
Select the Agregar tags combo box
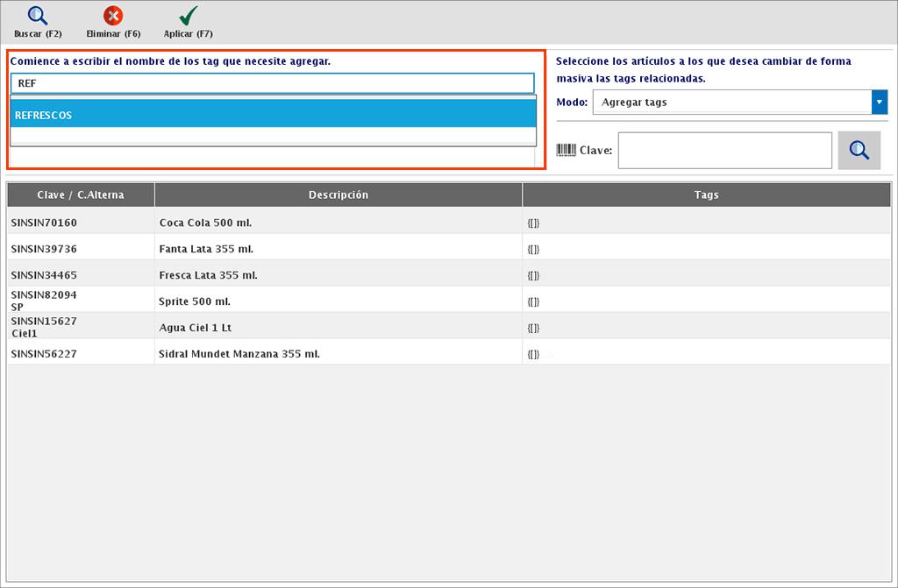732,103
